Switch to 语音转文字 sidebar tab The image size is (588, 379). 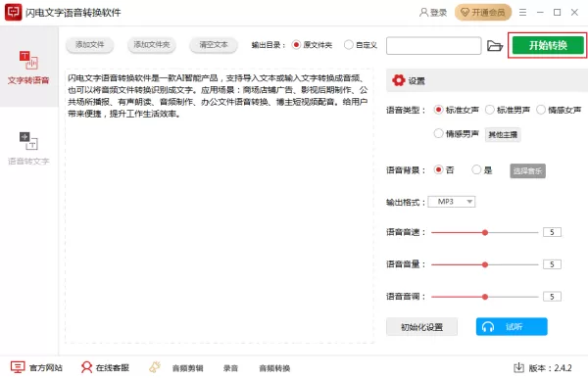pyautogui.click(x=28, y=149)
